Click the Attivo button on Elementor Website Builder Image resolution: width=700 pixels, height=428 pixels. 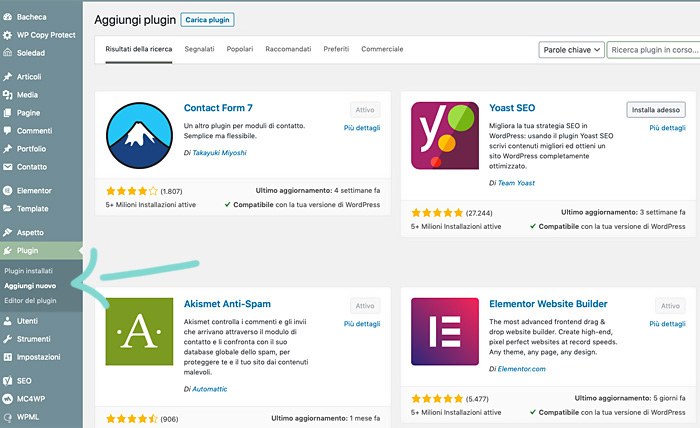[671, 306]
